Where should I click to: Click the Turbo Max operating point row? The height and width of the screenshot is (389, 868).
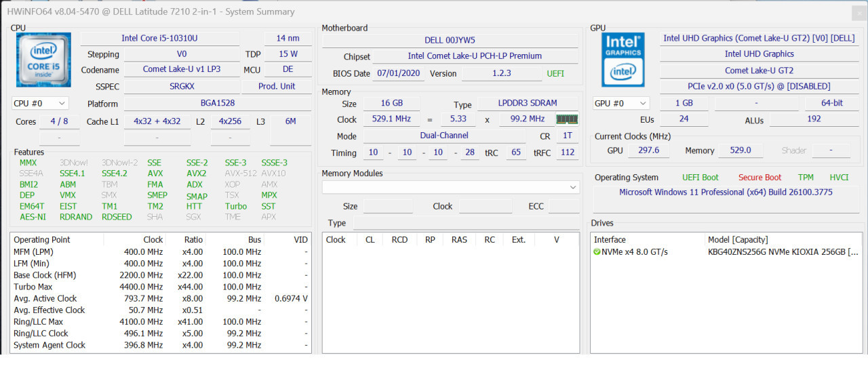click(x=161, y=287)
